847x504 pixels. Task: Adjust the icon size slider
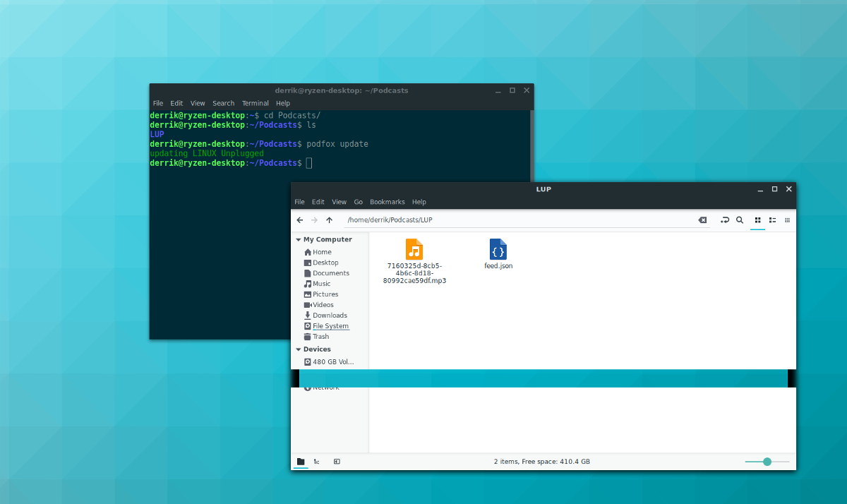767,461
